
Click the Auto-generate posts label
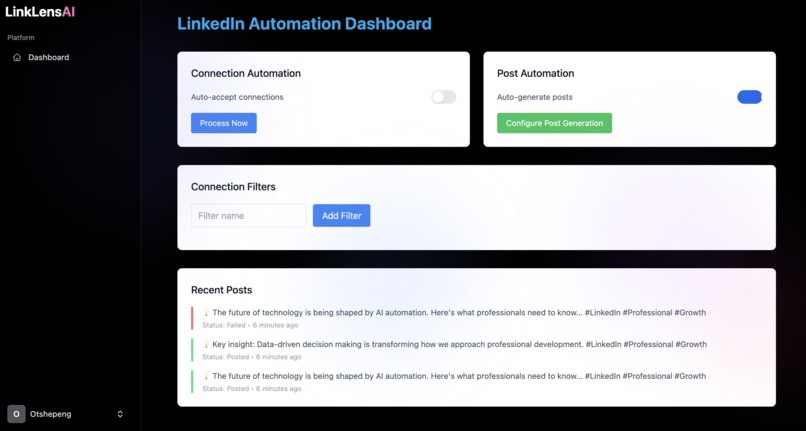(x=535, y=97)
